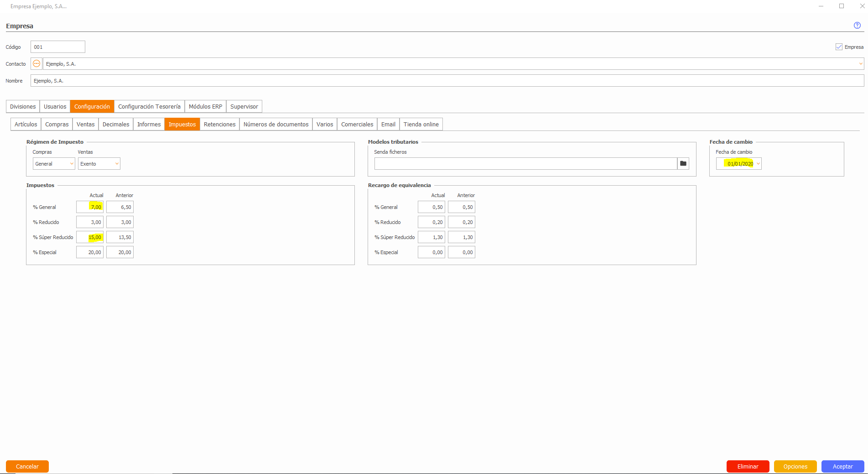Click the Opciones button
This screenshot has height=474, width=868.
pos(795,467)
